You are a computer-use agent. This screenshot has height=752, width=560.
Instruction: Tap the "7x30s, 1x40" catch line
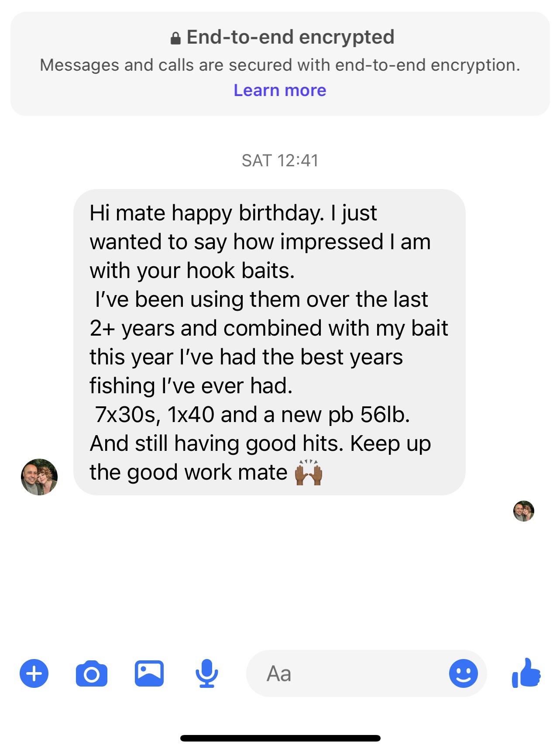tap(252, 415)
